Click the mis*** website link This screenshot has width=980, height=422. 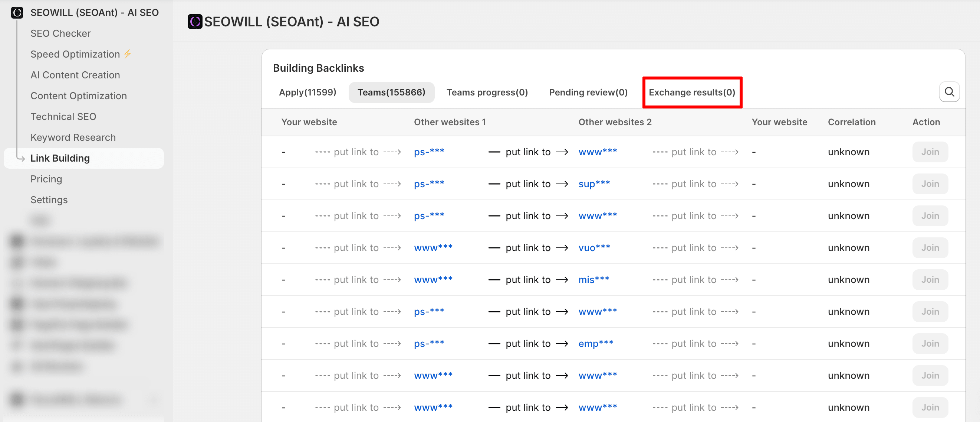point(593,280)
